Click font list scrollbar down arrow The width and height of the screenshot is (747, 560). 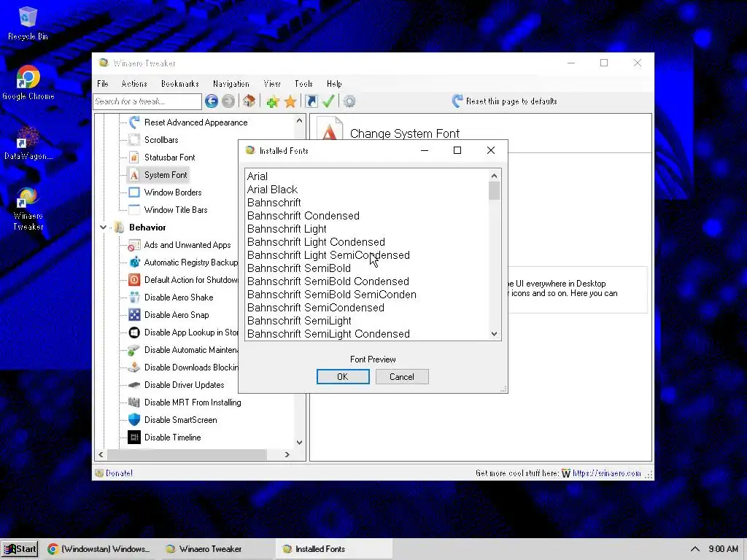tap(494, 334)
